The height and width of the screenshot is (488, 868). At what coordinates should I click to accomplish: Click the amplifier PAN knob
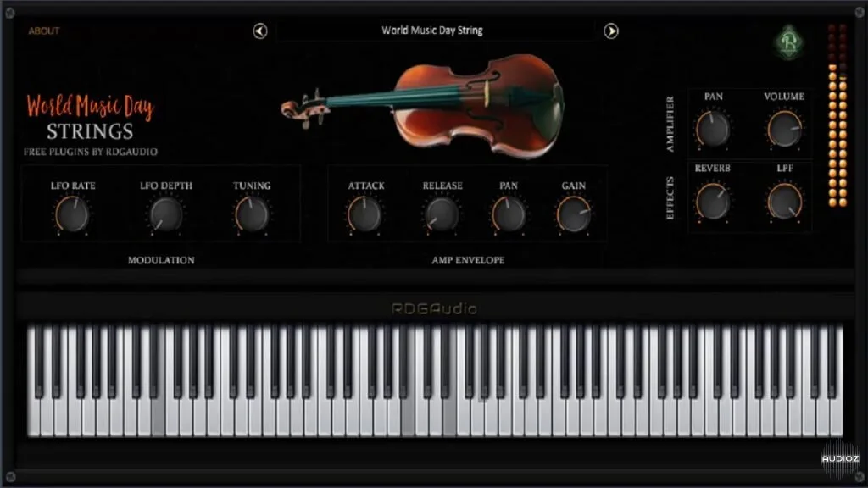pyautogui.click(x=713, y=129)
